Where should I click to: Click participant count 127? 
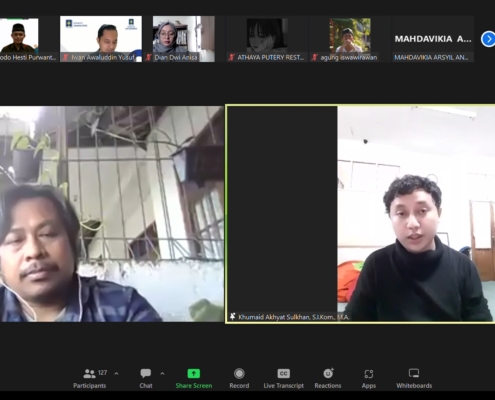[103, 372]
